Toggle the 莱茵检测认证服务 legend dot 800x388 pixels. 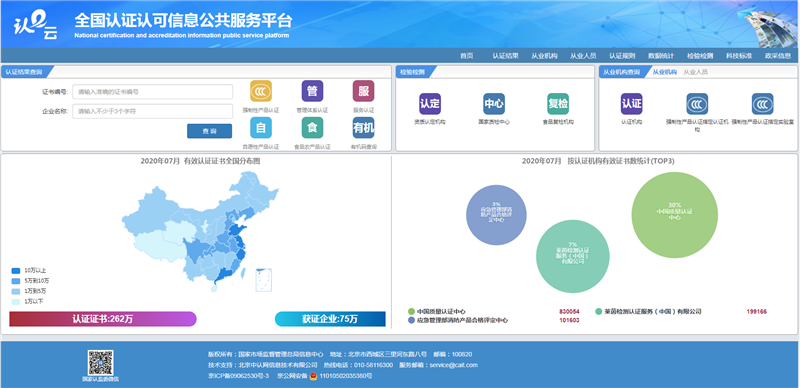598,311
